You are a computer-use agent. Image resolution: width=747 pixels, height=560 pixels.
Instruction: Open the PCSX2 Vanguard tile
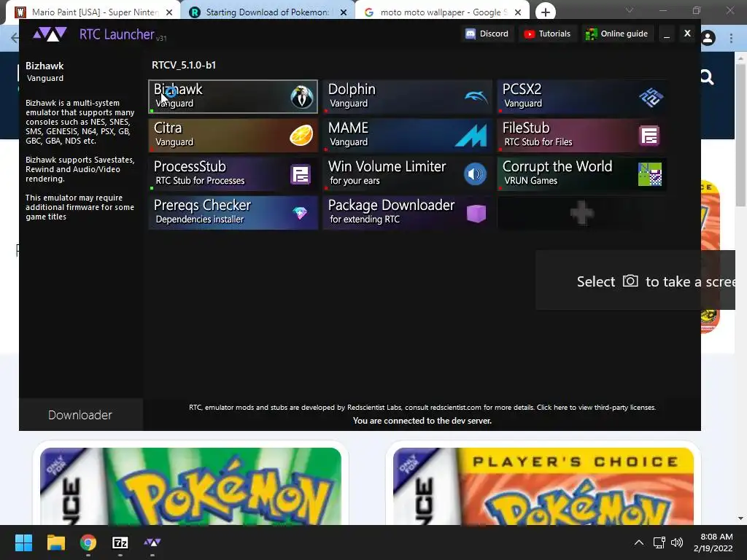581,97
